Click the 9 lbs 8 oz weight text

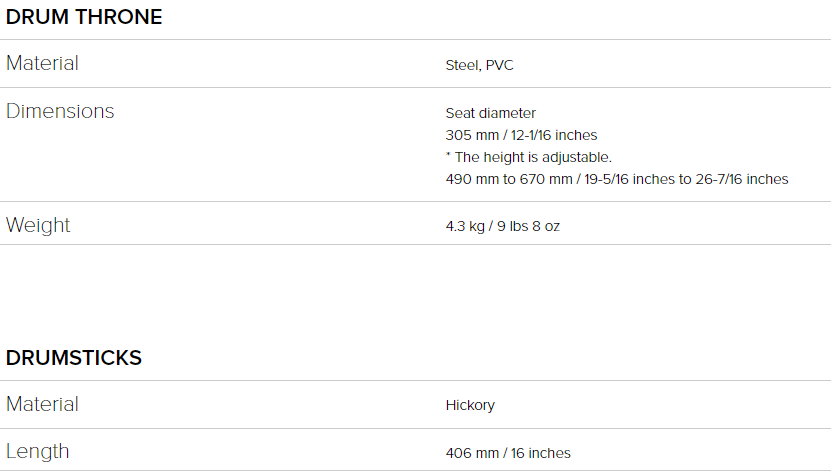coord(530,227)
